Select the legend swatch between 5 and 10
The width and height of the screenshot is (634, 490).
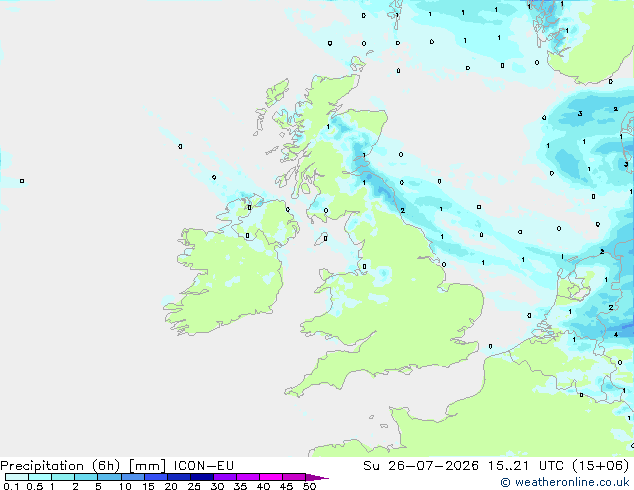point(110,477)
